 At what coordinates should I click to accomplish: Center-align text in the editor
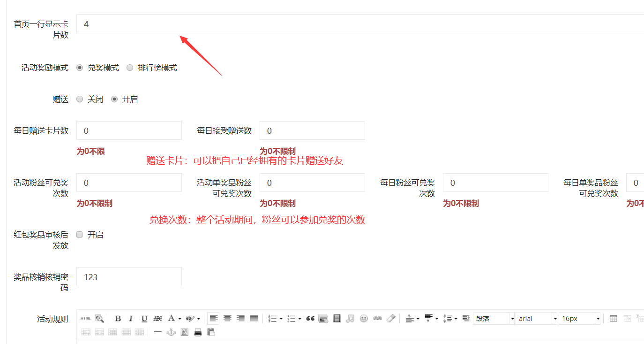[x=227, y=319]
